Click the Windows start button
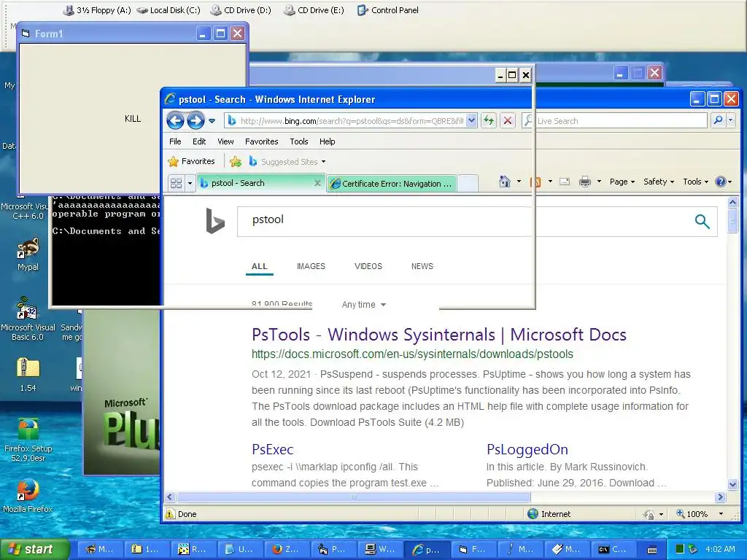This screenshot has height=560, width=747. (34, 549)
